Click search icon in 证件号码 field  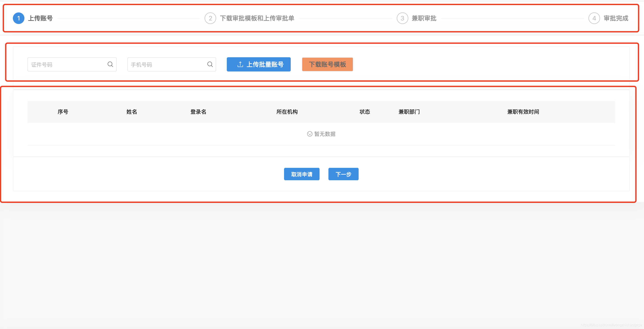(x=110, y=64)
